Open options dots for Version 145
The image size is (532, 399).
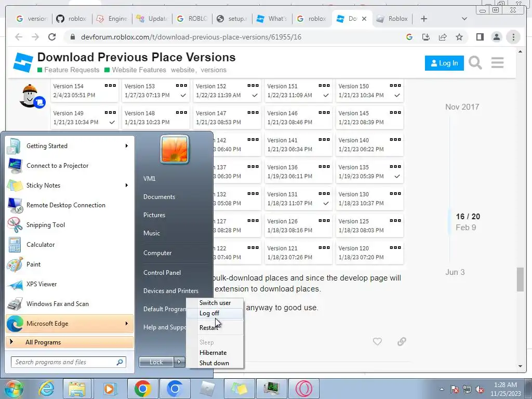tap(395, 112)
